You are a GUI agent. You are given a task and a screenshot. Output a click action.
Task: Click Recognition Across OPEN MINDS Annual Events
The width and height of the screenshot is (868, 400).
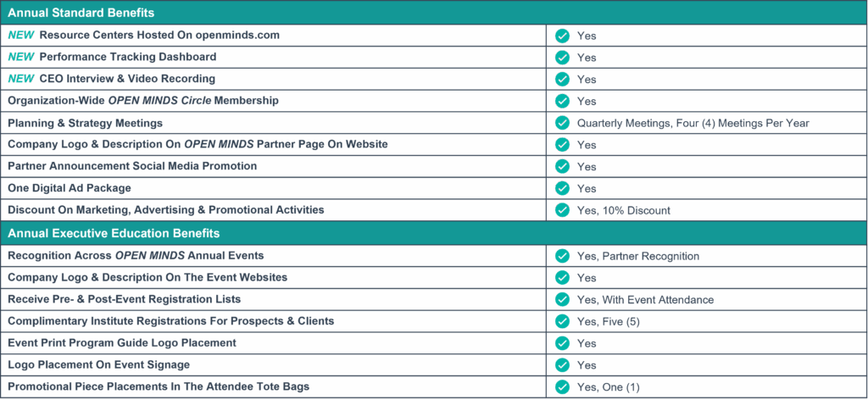coord(136,256)
